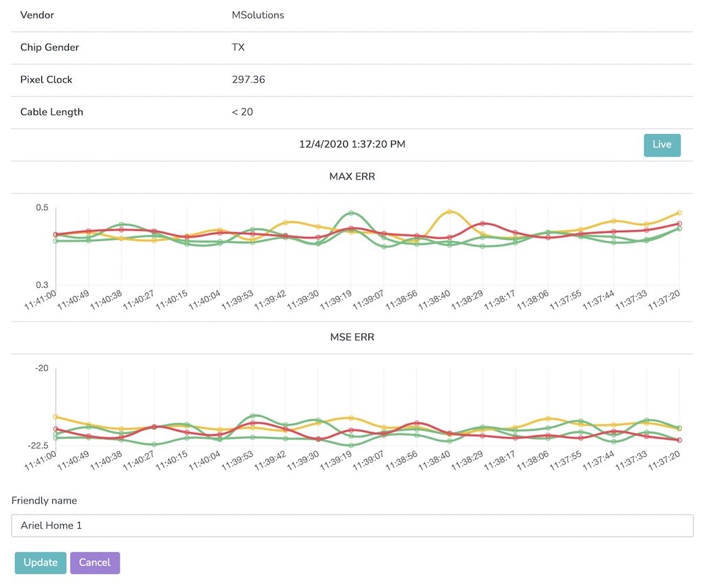Focus the Friendly name input field
The width and height of the screenshot is (704, 588).
352,525
